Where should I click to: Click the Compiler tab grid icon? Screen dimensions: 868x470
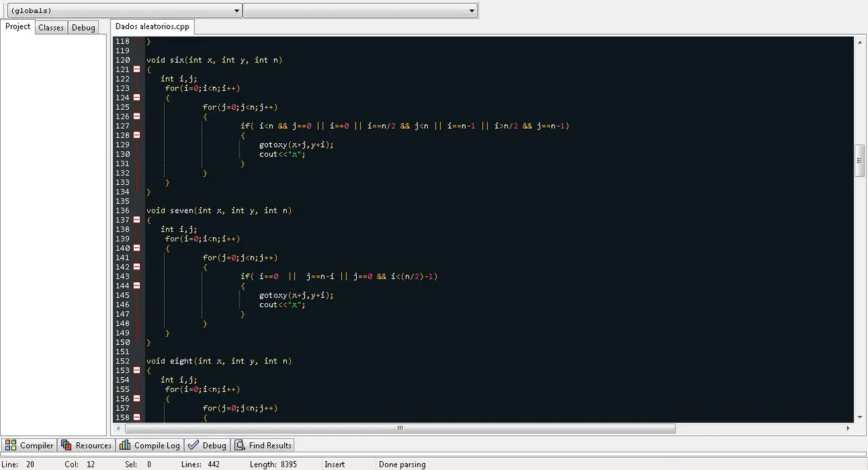(x=11, y=445)
